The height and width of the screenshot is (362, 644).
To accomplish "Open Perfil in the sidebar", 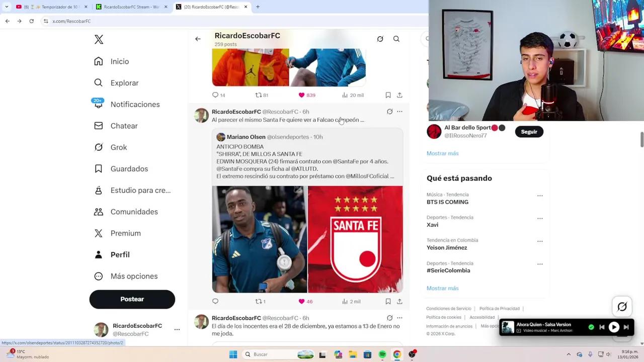I will [x=112, y=254].
